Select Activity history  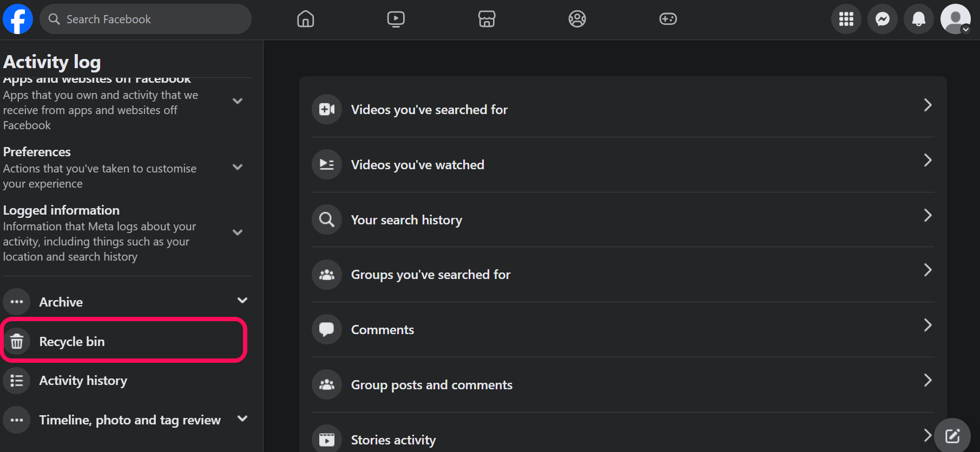point(83,381)
